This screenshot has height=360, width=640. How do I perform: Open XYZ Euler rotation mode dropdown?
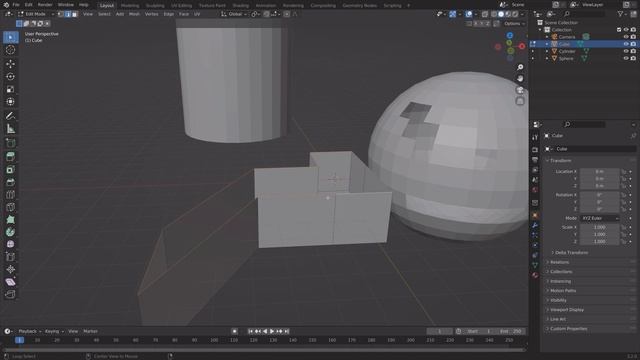click(x=599, y=218)
